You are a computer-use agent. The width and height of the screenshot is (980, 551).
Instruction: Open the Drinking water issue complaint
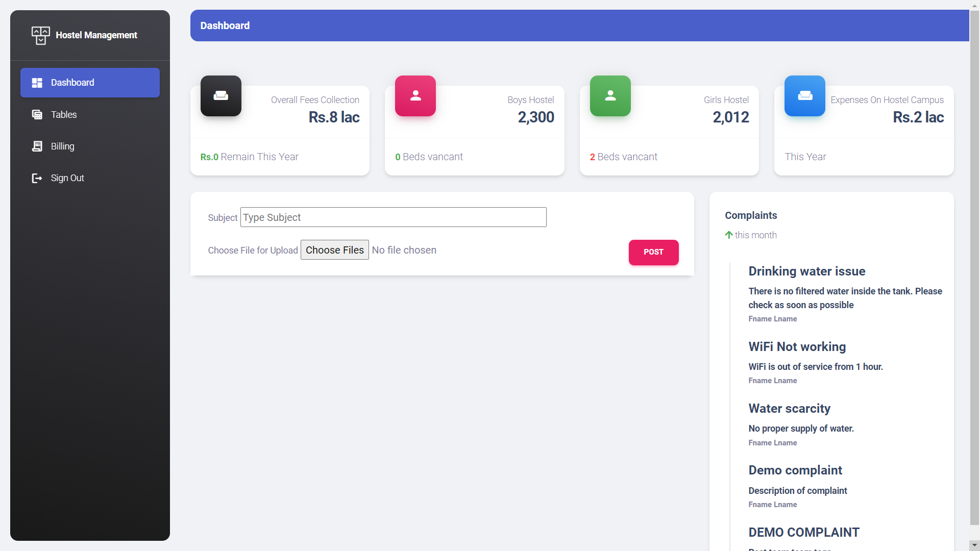point(806,271)
